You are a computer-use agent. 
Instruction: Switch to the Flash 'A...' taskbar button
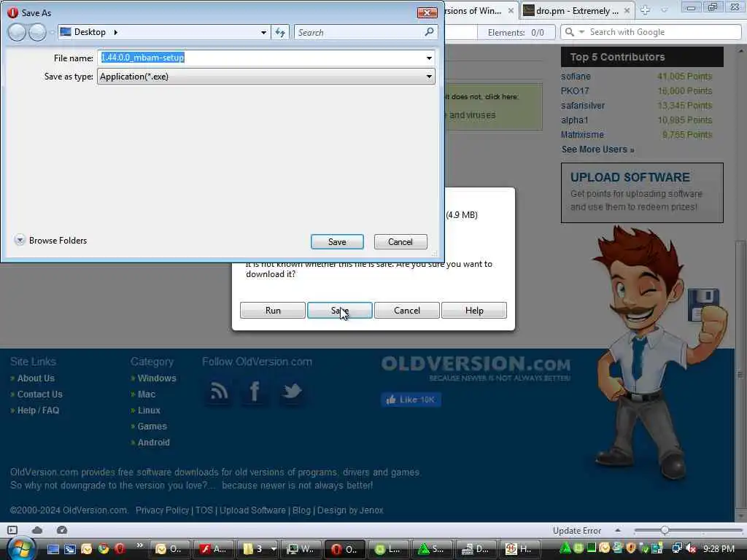[212, 549]
